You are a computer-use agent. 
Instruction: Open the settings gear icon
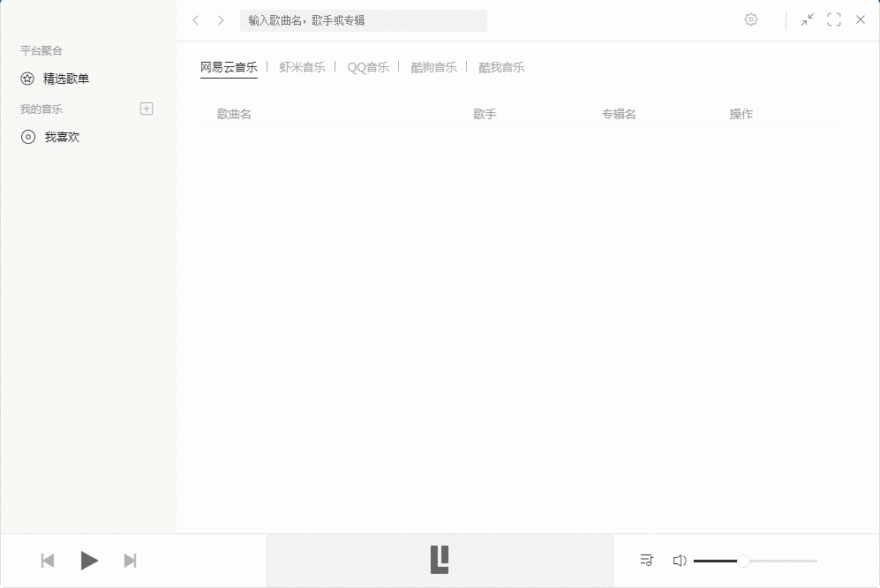(751, 19)
